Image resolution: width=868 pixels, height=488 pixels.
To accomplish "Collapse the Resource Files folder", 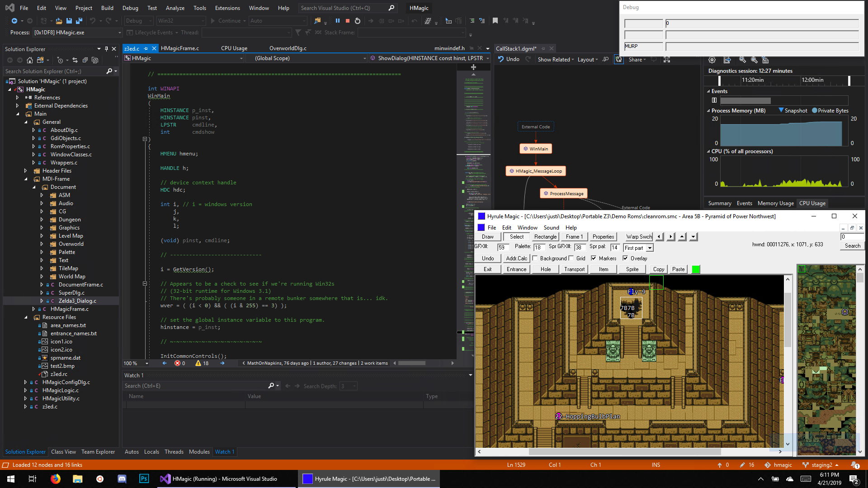I will click(x=25, y=317).
